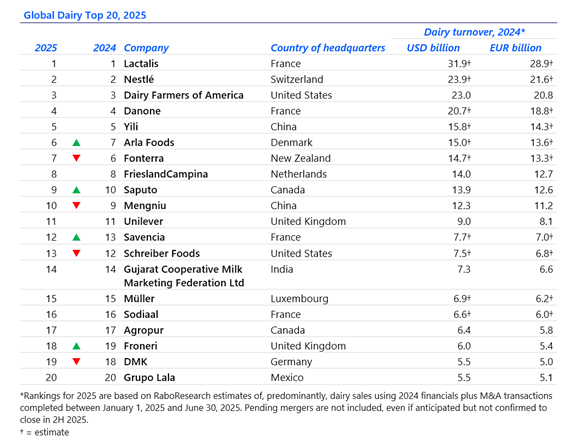Click the country cell 'New Zealand'
Screen dimensions: 581x441
pos(301,158)
